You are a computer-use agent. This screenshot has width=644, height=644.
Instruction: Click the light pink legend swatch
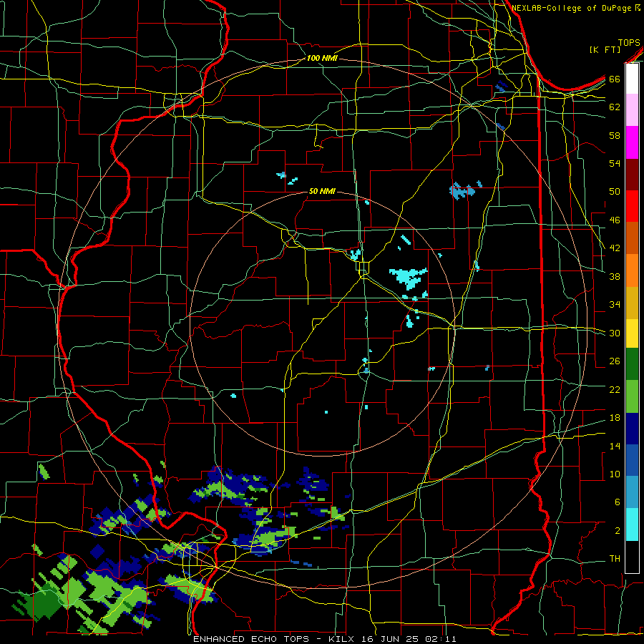pos(632,110)
